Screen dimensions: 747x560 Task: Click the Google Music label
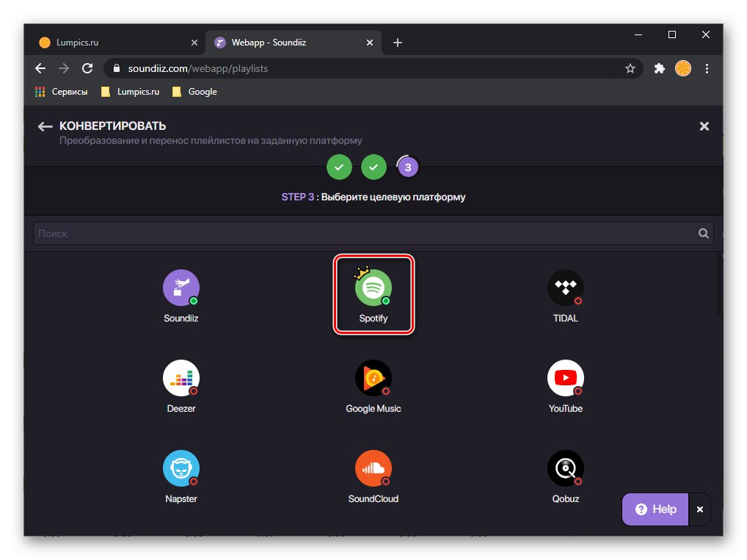[373, 409]
